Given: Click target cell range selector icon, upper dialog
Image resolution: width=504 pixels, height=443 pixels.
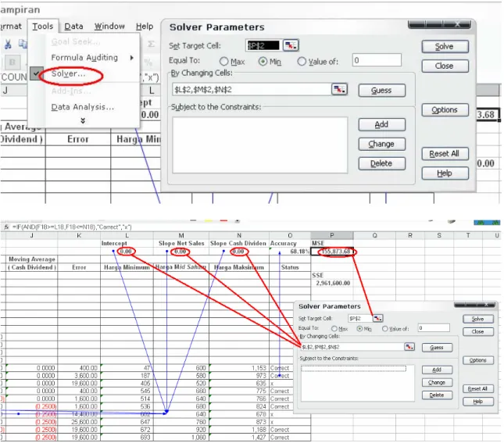Looking at the screenshot, I should click(x=291, y=45).
